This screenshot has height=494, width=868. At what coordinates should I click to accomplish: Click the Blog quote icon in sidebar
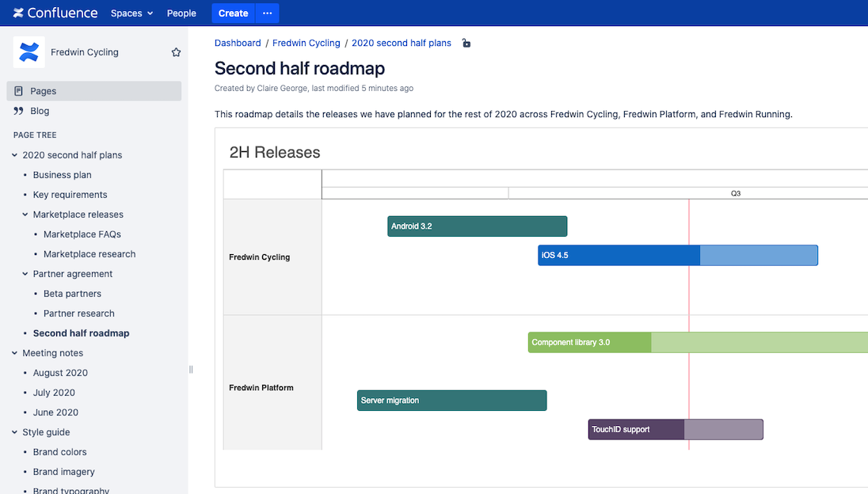click(x=19, y=111)
